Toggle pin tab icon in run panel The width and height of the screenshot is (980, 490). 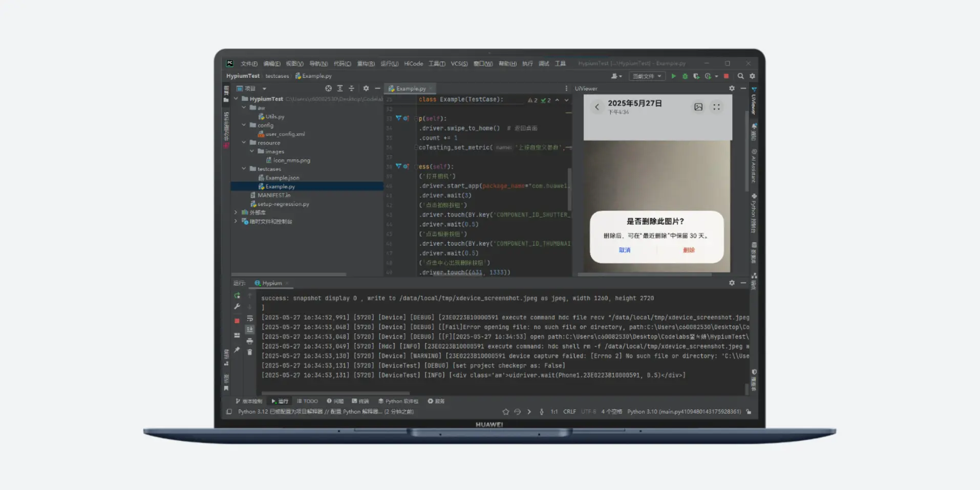[237, 350]
